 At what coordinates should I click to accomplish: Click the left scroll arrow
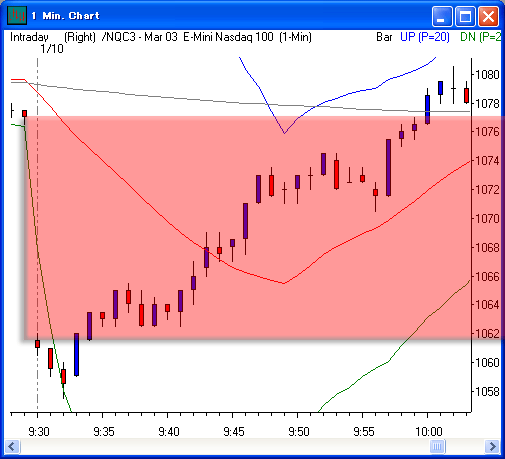point(13,446)
